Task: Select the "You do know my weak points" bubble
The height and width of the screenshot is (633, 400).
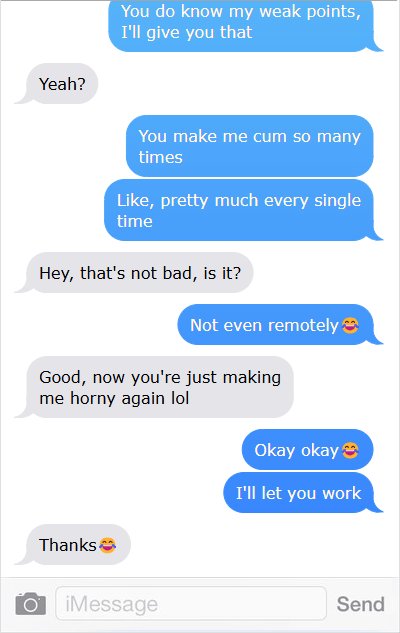Action: (241, 26)
